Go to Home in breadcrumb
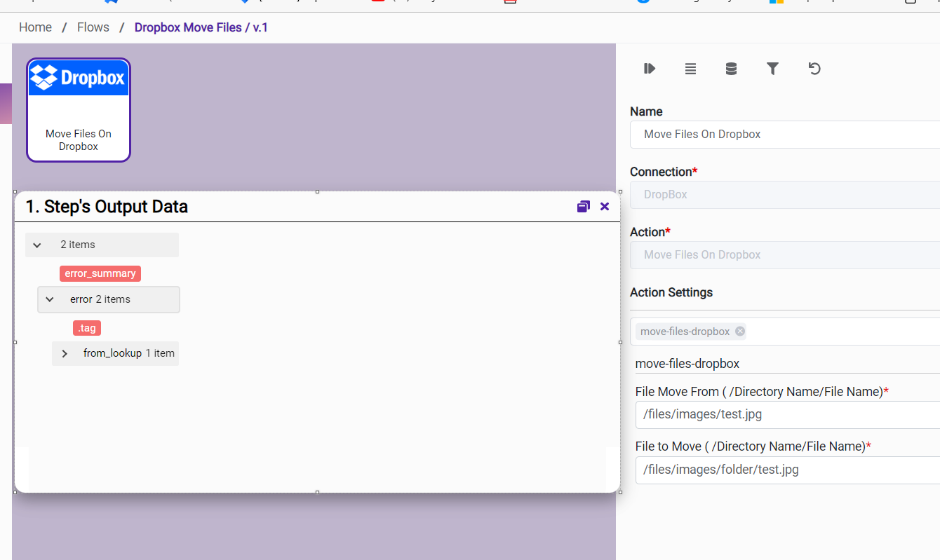940x560 pixels. (35, 27)
